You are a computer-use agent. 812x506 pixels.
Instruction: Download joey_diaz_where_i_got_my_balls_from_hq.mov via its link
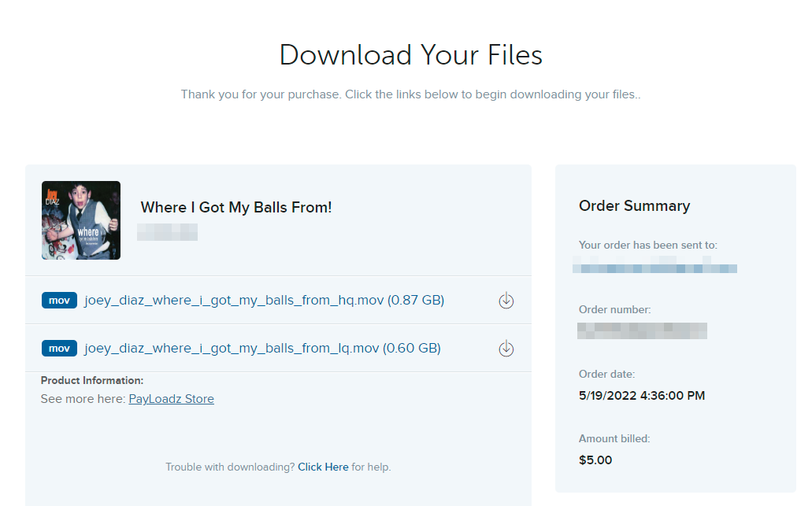(x=264, y=300)
